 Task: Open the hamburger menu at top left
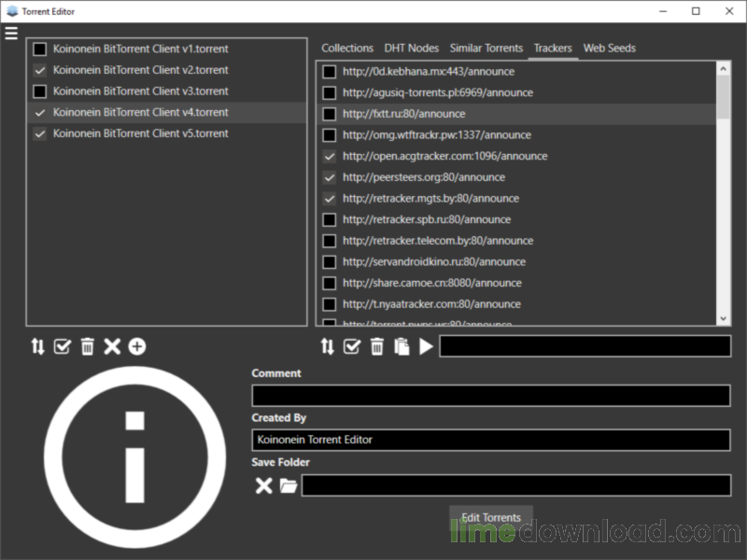11,34
